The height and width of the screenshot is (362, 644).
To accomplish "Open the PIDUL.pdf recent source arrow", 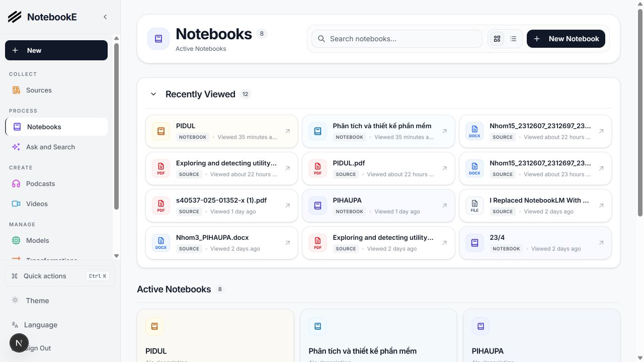I will pos(445,168).
